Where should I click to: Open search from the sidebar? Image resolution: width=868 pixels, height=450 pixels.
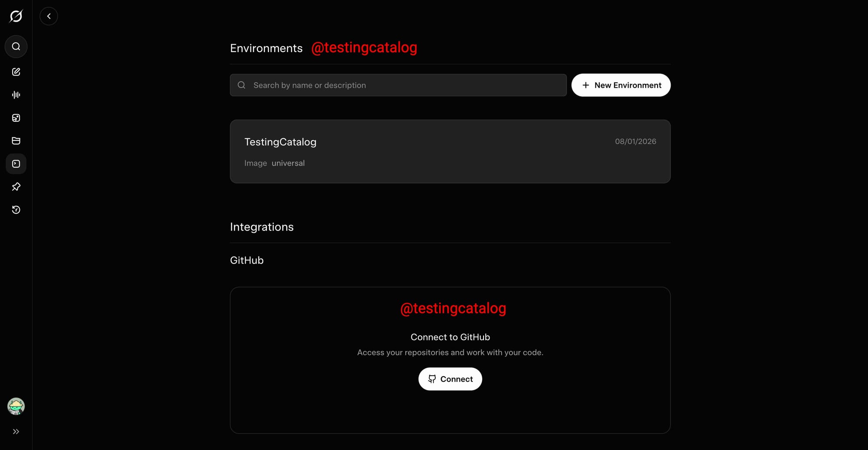point(16,46)
